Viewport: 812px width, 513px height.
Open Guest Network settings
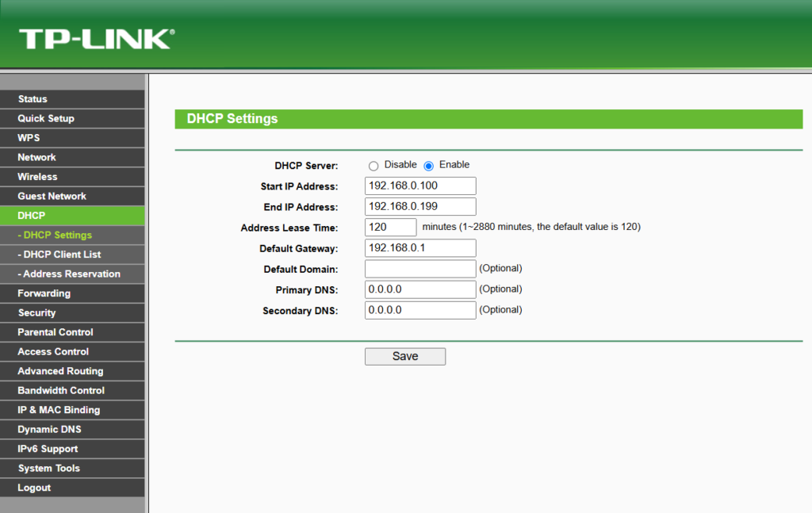pyautogui.click(x=72, y=196)
